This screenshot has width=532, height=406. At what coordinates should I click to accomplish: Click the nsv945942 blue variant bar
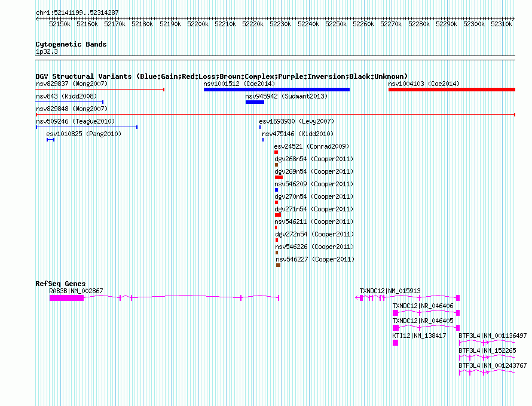point(255,102)
